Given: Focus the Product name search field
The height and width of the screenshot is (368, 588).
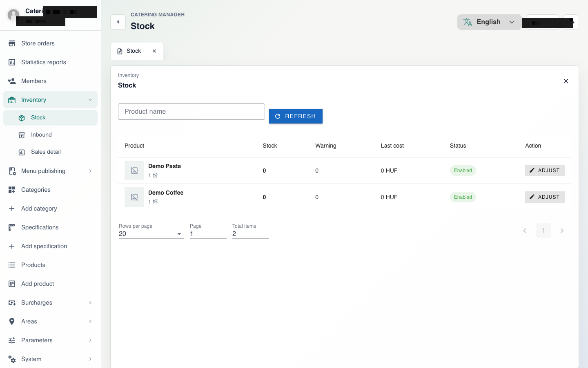Looking at the screenshot, I should 192,112.
